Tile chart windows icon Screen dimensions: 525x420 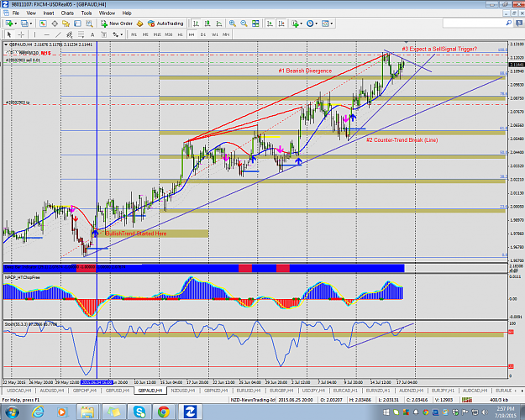[255, 24]
